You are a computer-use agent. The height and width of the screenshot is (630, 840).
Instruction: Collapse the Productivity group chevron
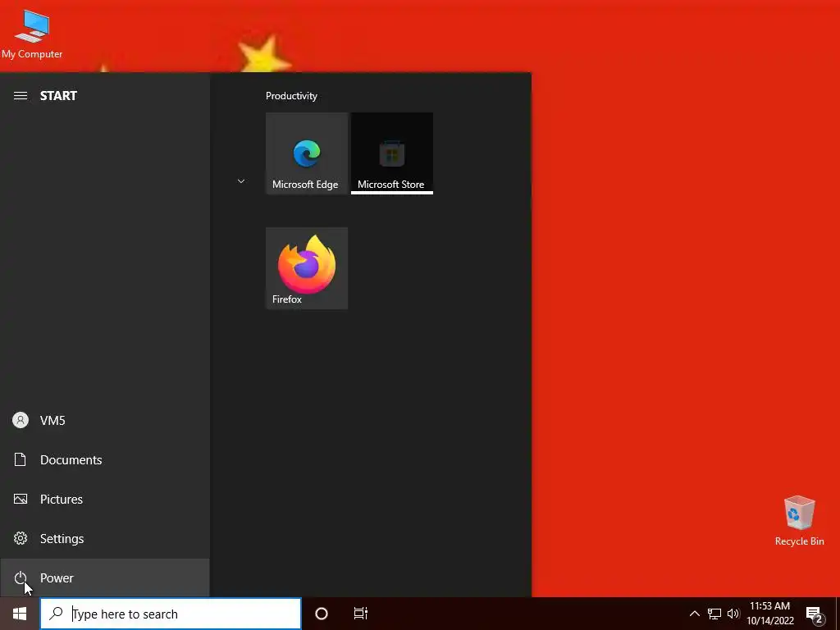(241, 181)
